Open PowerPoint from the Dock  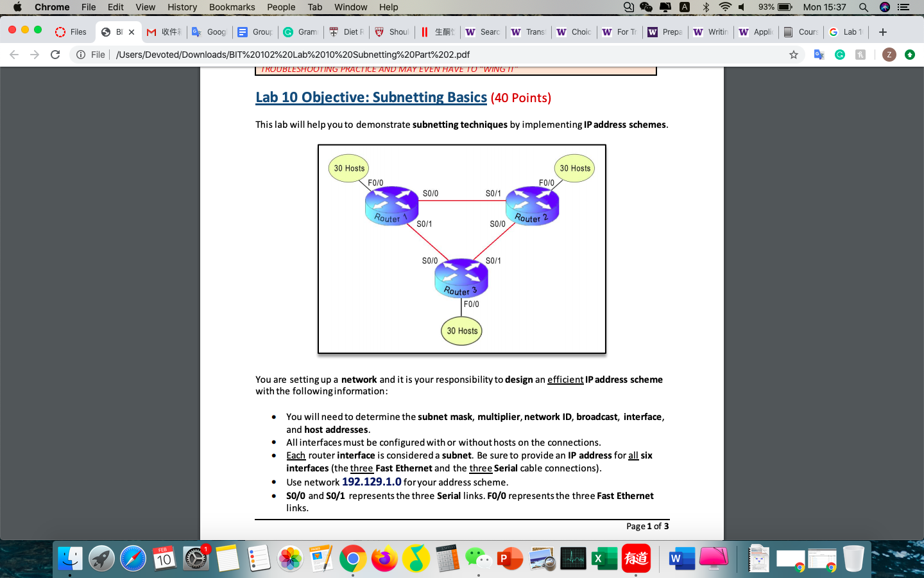coord(510,558)
